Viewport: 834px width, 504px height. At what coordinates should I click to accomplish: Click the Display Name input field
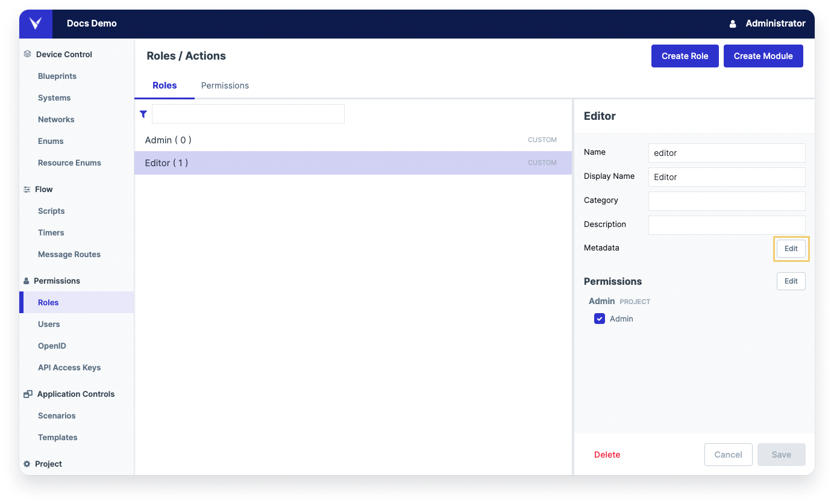[x=727, y=177]
